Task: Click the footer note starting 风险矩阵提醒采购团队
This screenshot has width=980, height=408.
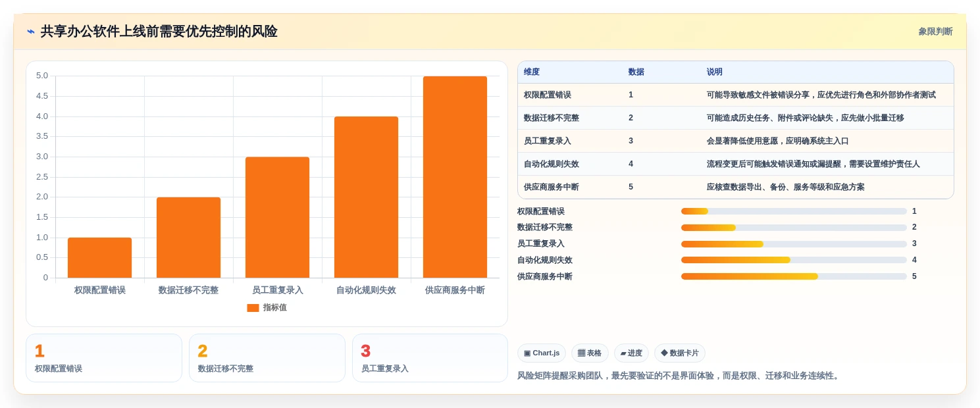Action: 680,376
